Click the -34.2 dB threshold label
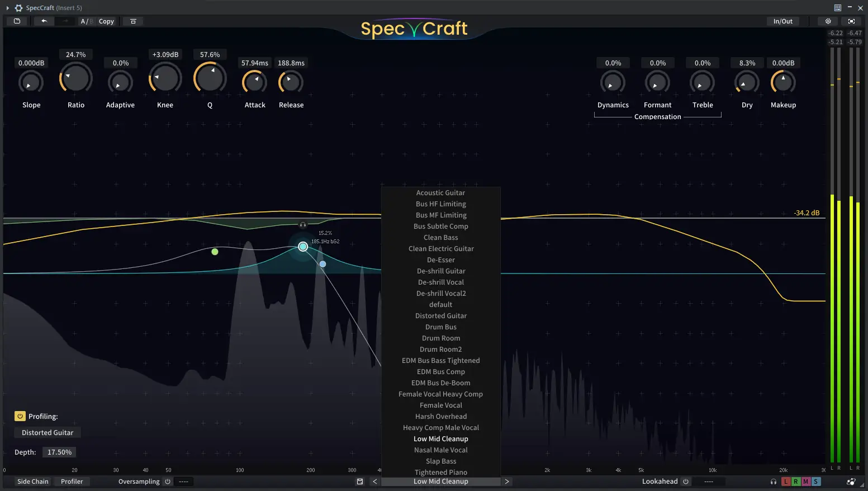Screen dimensions: 868x491 [807, 213]
